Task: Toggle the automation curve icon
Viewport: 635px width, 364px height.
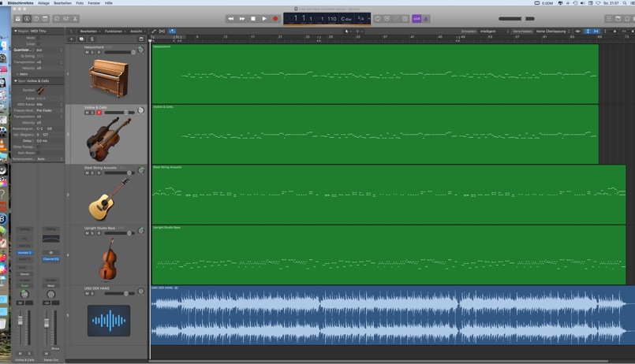Action: (154, 32)
